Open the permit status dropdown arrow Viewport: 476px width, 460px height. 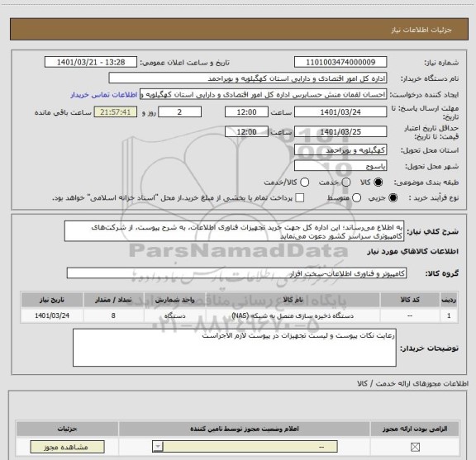[x=158, y=447]
